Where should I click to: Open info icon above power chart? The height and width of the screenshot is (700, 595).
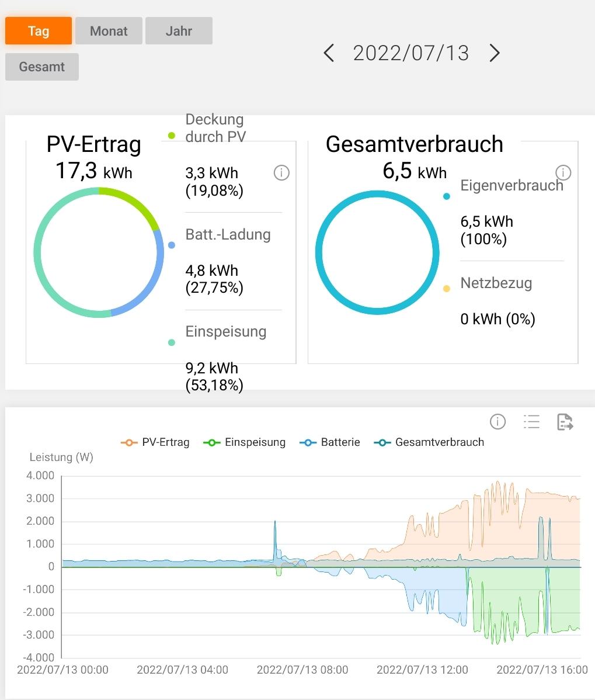coord(497,421)
